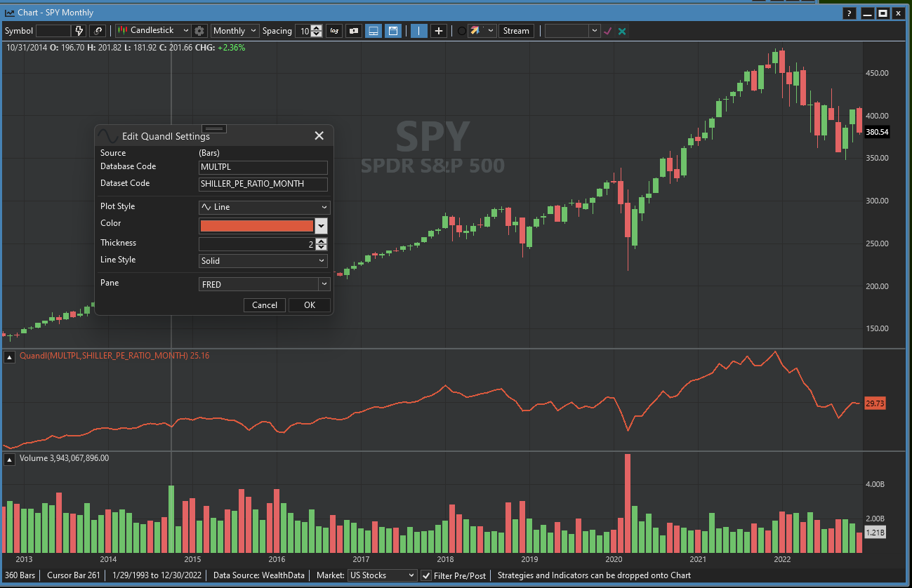Click the Volume pane label text
This screenshot has height=588, width=912.
[64, 458]
